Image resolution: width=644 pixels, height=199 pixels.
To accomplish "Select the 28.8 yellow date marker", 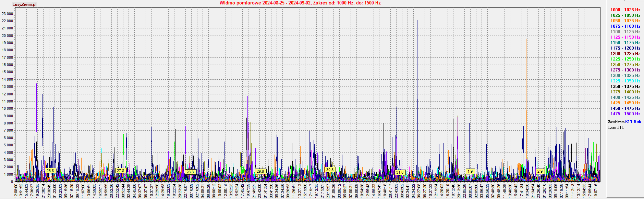I will [190, 172].
